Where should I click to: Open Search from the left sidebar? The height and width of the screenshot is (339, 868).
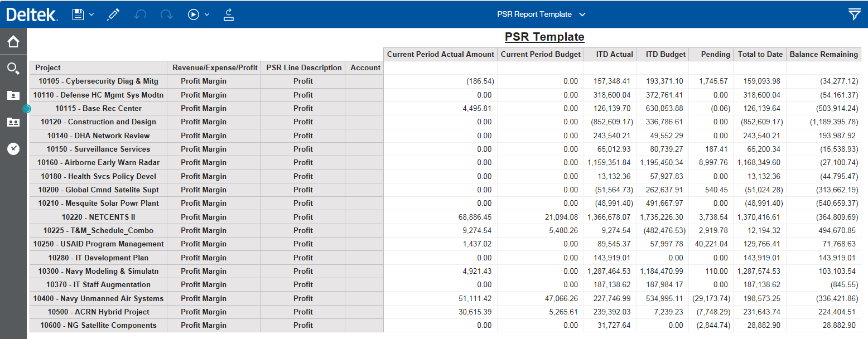click(13, 69)
